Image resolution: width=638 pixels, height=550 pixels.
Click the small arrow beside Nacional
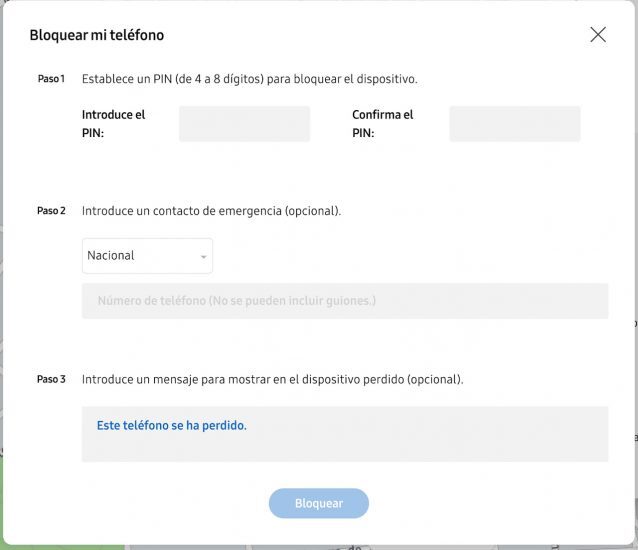tap(203, 257)
